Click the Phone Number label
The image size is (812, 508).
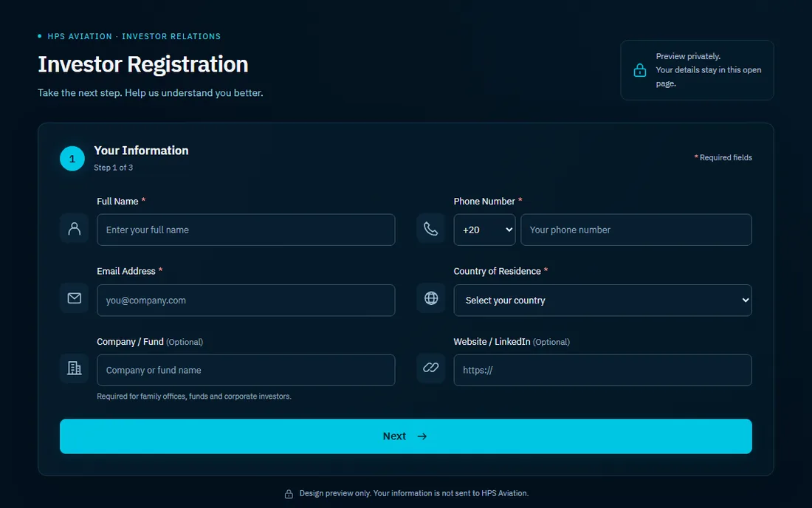(x=487, y=201)
